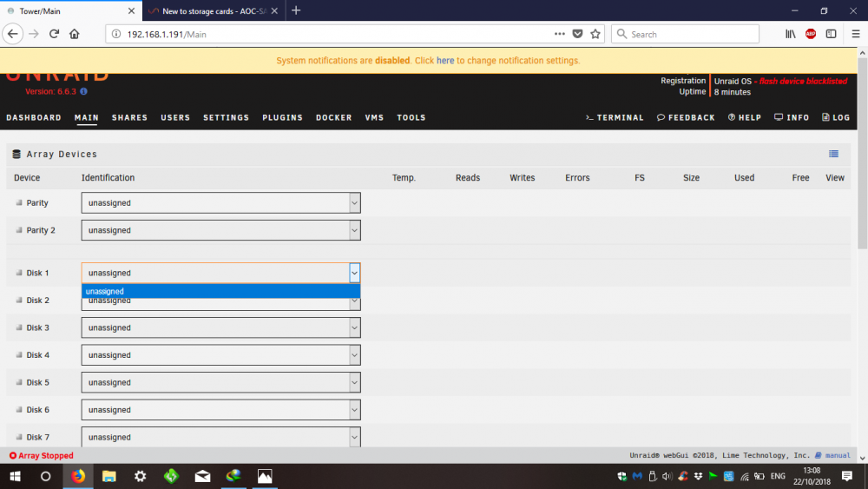Open the Parity device dropdown
This screenshot has height=489, width=868.
tap(220, 202)
